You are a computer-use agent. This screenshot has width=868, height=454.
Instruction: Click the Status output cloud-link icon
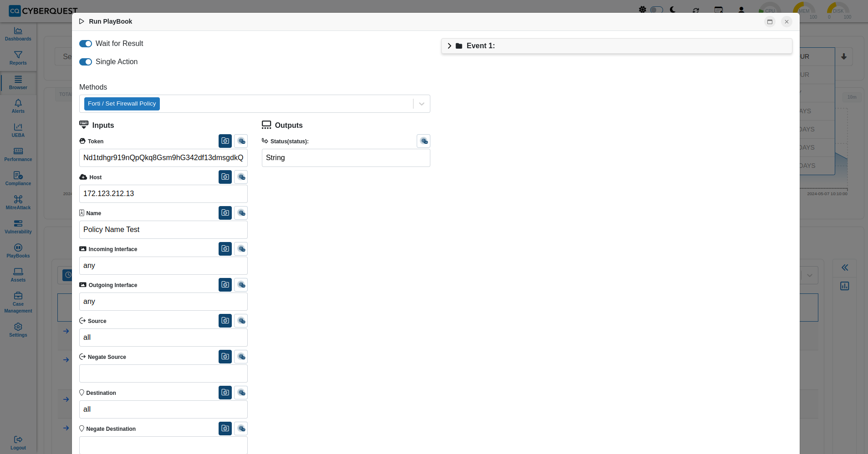(x=424, y=141)
